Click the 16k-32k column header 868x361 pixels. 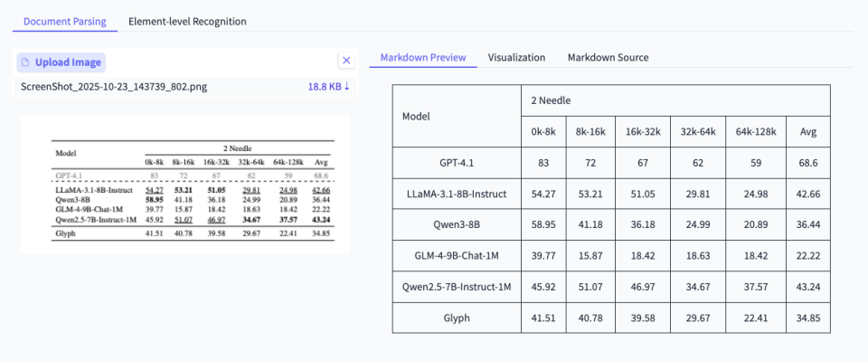pos(643,132)
